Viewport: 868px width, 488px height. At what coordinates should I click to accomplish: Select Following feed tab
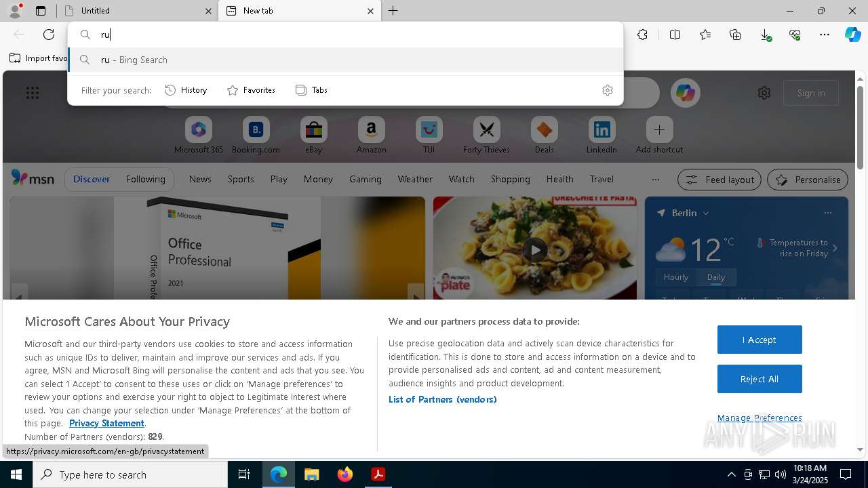145,179
